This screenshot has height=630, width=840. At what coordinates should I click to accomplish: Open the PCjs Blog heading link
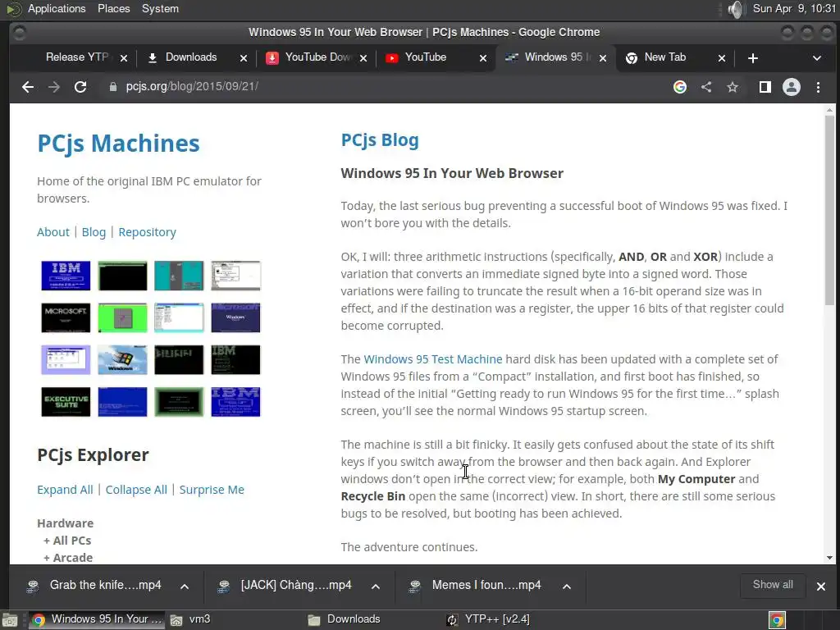pyautogui.click(x=380, y=139)
